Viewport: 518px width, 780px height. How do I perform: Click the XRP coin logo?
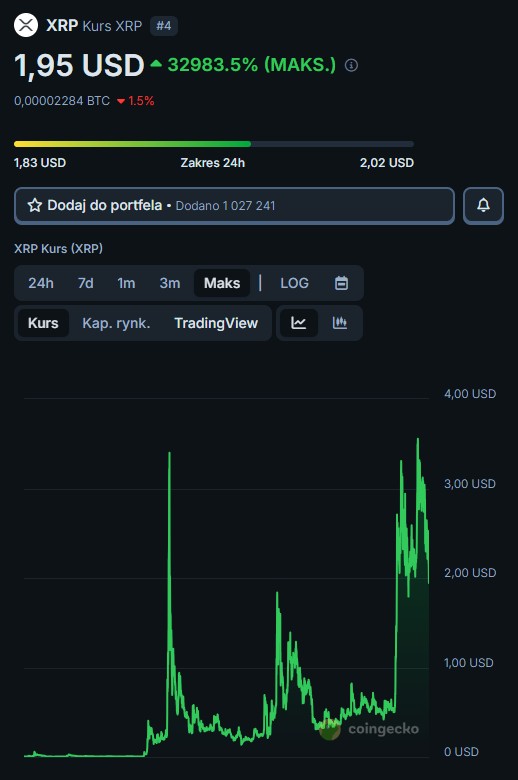[26, 25]
